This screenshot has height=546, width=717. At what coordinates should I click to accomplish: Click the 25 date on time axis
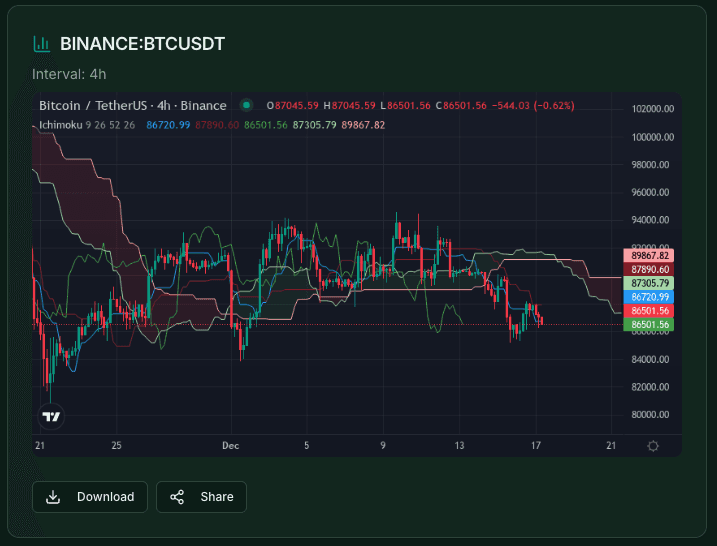pos(117,445)
